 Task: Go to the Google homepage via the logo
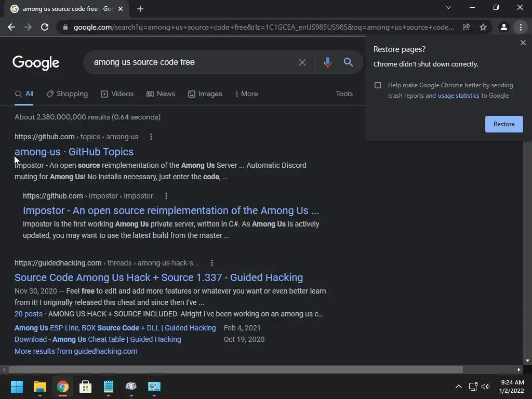pos(36,63)
